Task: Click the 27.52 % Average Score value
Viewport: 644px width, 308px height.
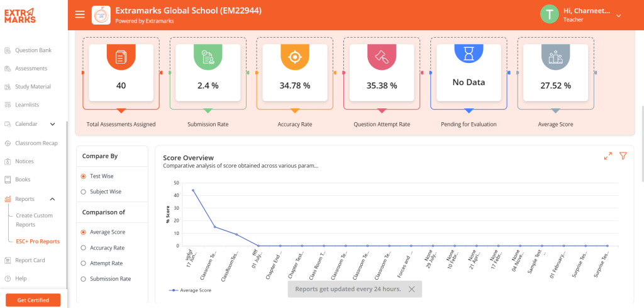Action: [555, 86]
